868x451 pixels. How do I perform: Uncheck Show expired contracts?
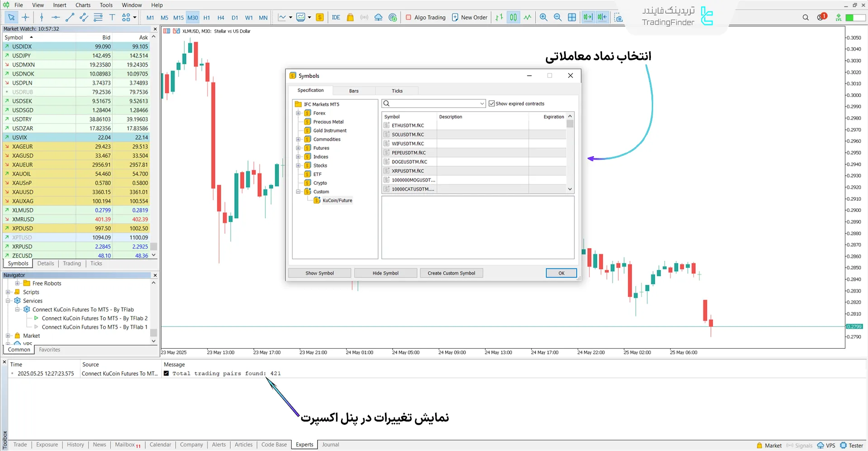(492, 103)
